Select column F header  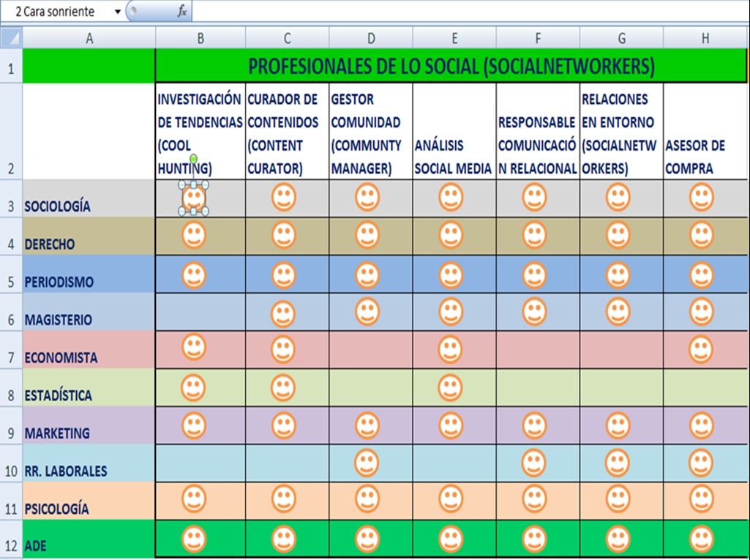click(538, 38)
